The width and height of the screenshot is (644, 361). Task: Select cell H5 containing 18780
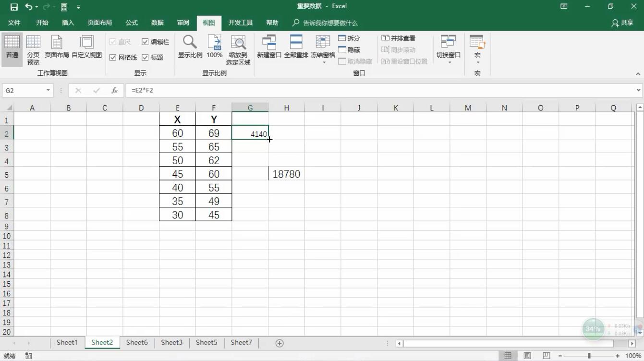point(286,174)
